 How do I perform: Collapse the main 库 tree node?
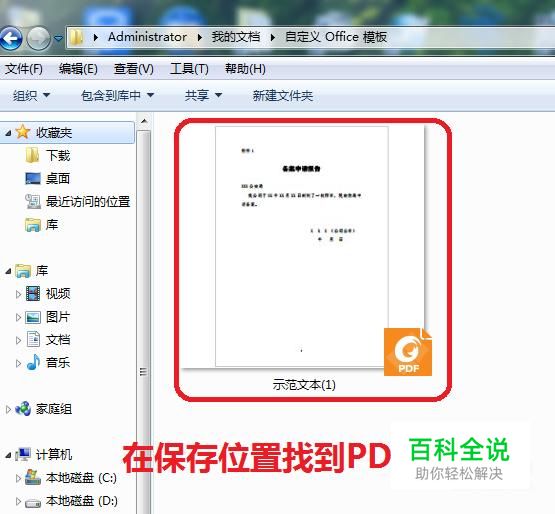tap(8, 272)
